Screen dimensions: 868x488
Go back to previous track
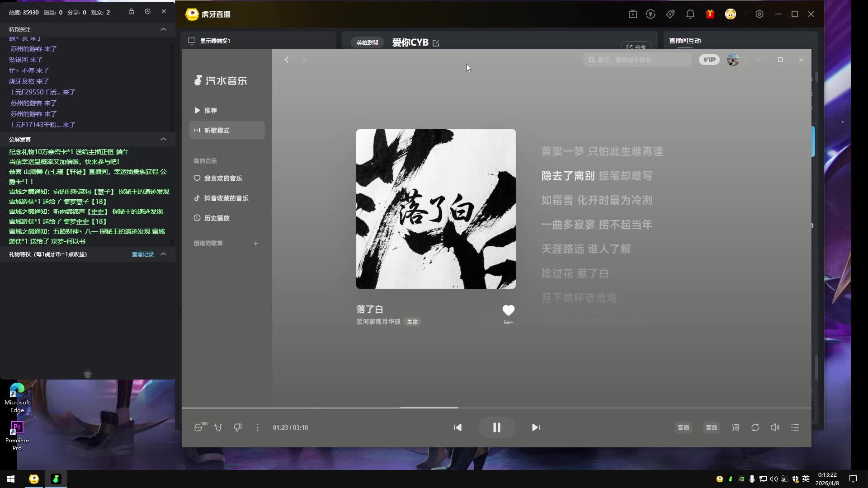point(458,427)
